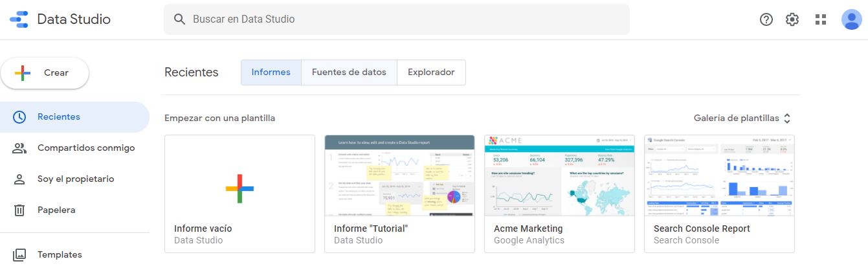868x279 pixels.
Task: Open the Acme Marketing template thumbnail
Action: tap(559, 176)
